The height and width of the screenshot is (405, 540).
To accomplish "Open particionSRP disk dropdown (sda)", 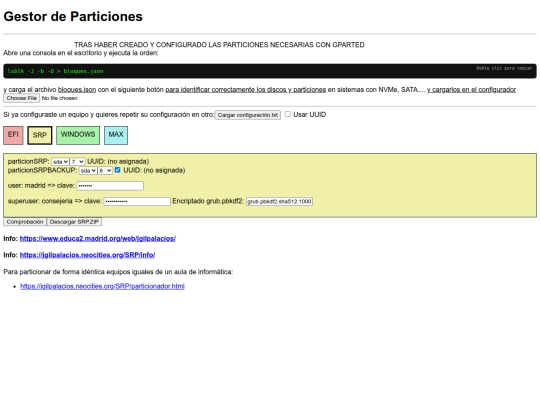I will (x=60, y=162).
